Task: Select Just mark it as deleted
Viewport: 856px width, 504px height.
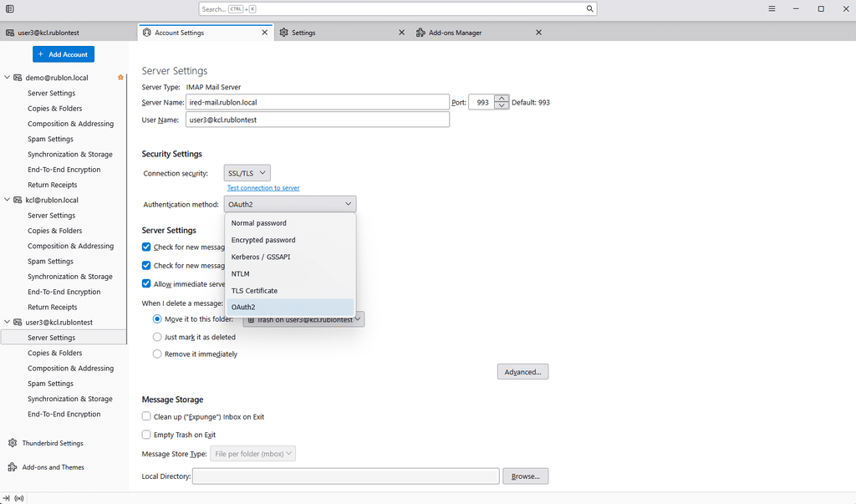Action: 157,337
